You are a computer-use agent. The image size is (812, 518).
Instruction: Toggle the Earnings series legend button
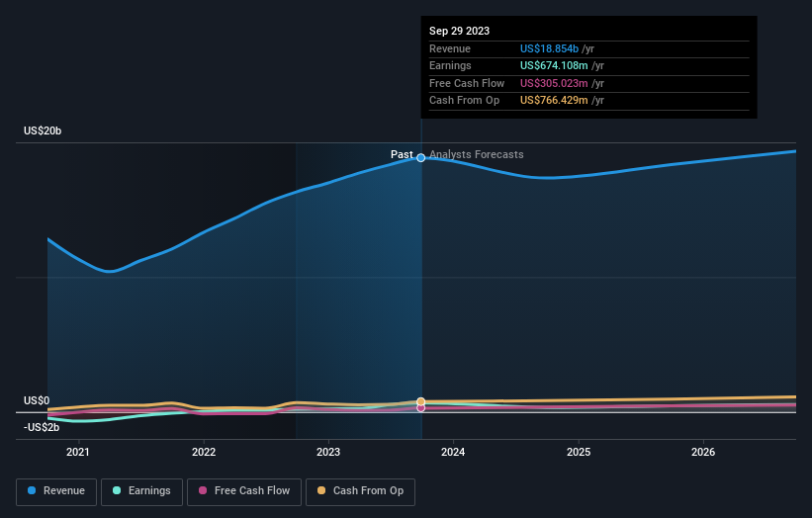[141, 491]
